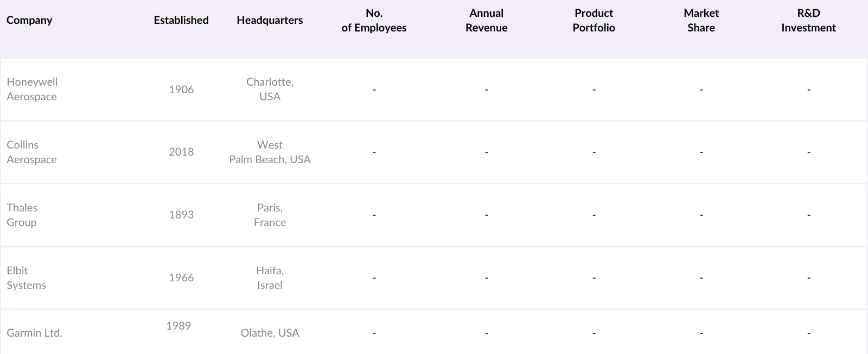Click the Market Share column header

[701, 21]
